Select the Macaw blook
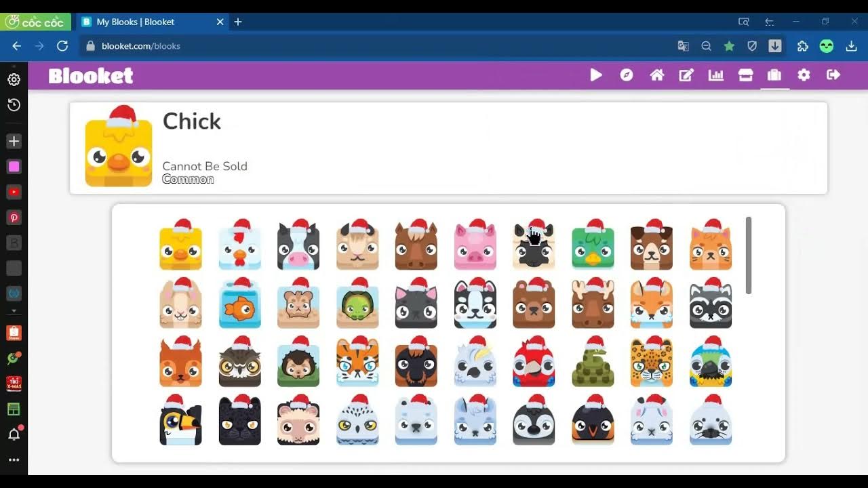This screenshot has width=868, height=488. 711,361
